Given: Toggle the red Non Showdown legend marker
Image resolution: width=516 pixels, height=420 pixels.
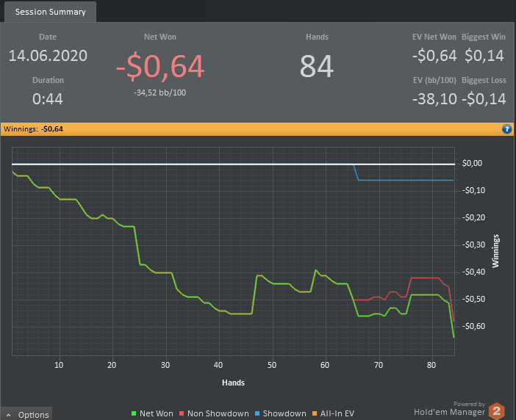Looking at the screenshot, I should coord(182,413).
